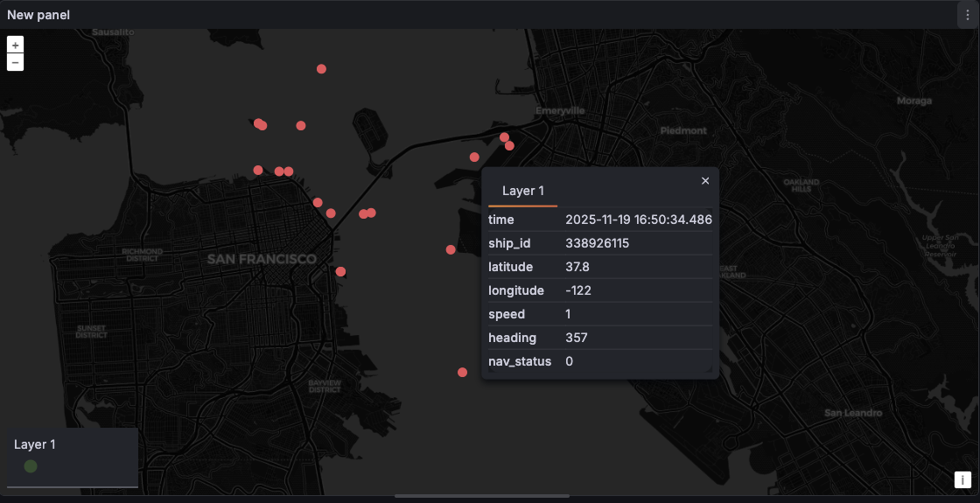Close the Layer 1 tooltip popup
This screenshot has height=503, width=980.
point(705,180)
